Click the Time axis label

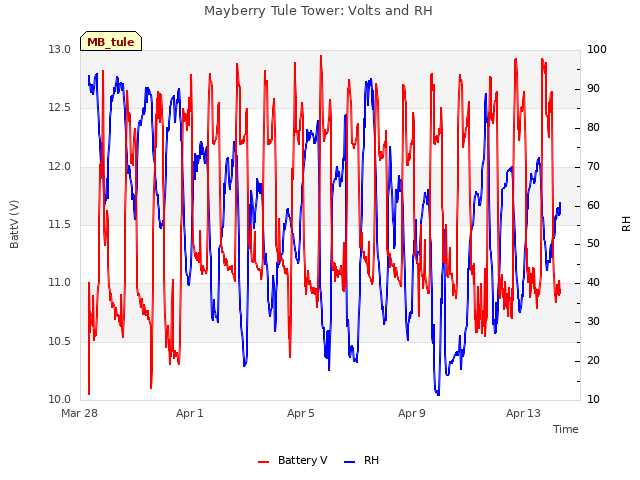click(566, 429)
